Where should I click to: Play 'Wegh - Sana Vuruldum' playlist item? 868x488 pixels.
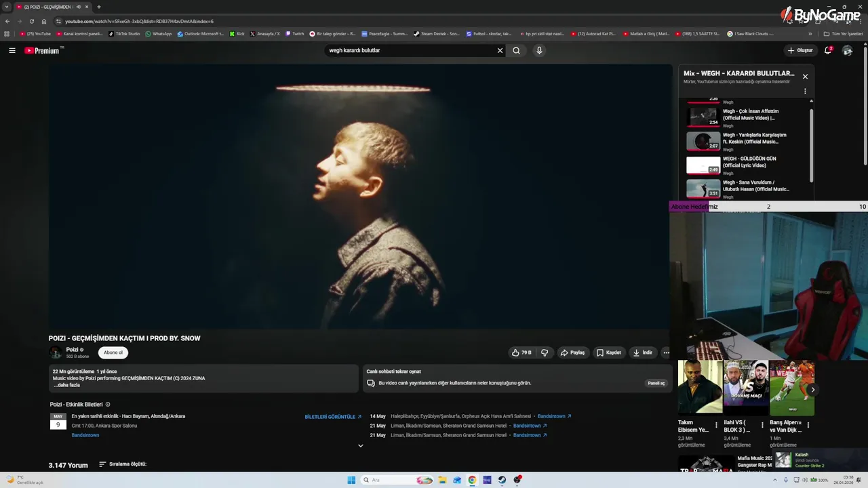click(x=745, y=188)
